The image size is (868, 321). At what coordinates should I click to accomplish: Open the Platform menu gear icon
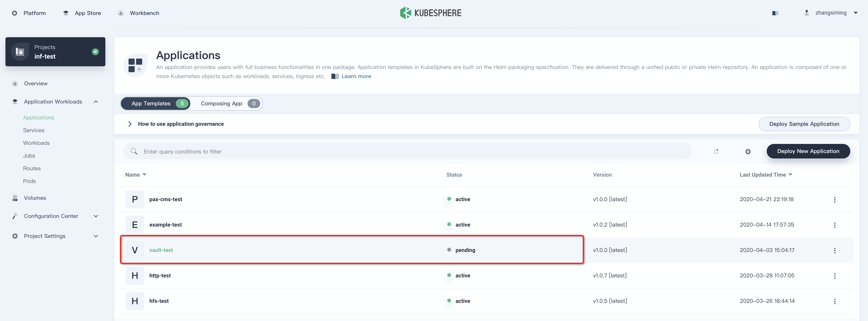(x=15, y=13)
